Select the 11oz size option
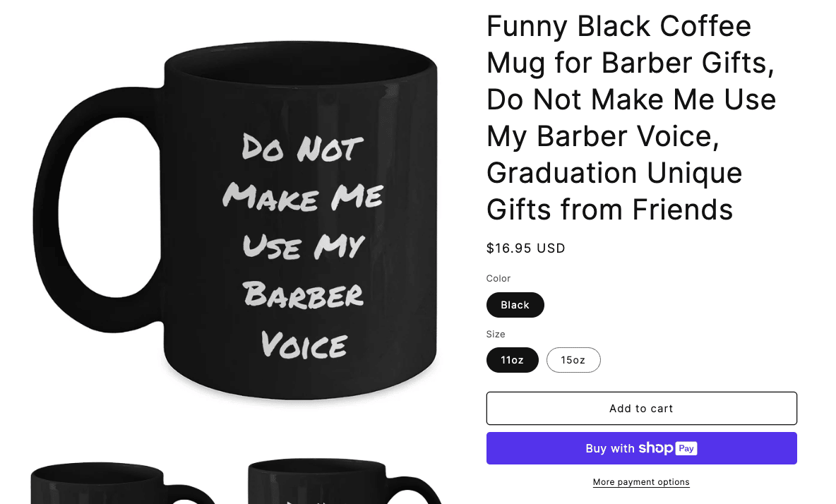836x504 pixels. click(512, 360)
